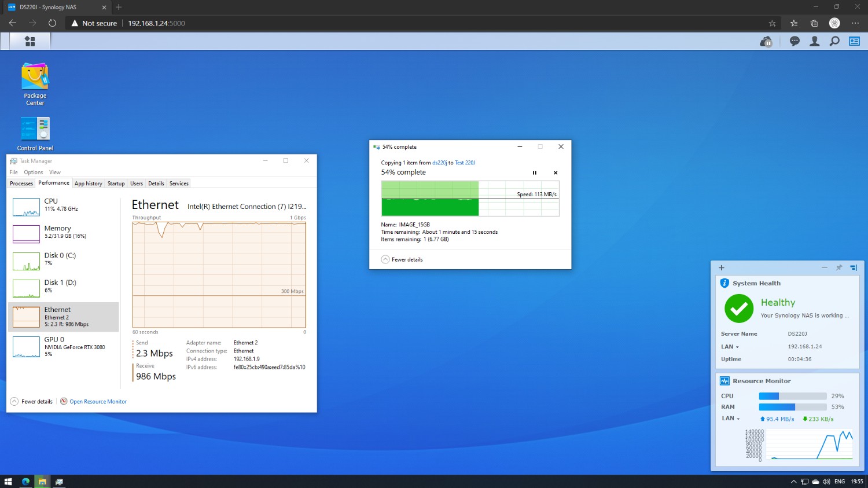
Task: Pin the widget panel
Action: pyautogui.click(x=838, y=267)
